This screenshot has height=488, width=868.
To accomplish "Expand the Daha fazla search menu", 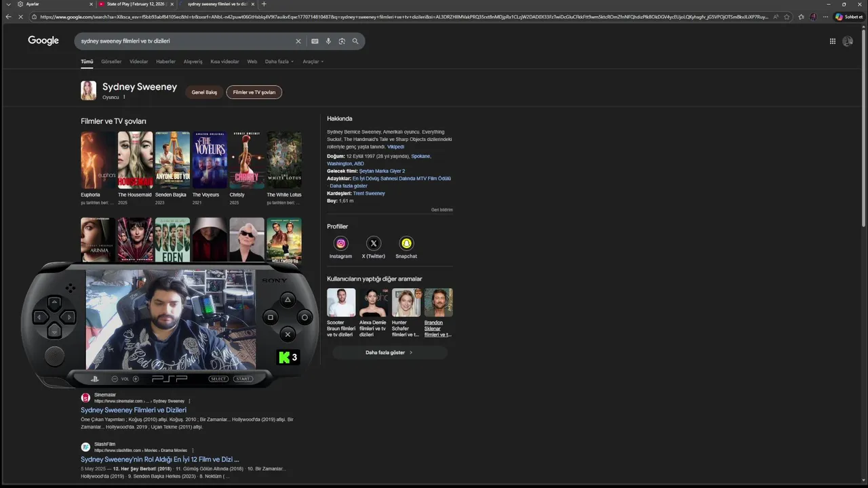I will tap(279, 62).
